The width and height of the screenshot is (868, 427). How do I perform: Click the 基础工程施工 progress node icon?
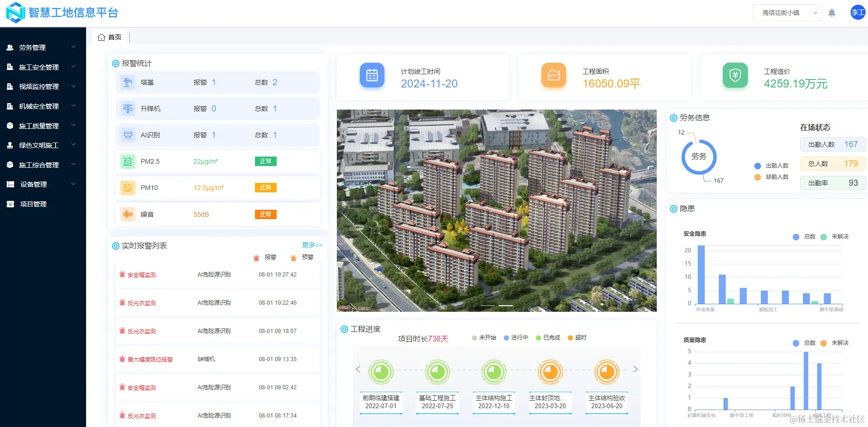438,372
